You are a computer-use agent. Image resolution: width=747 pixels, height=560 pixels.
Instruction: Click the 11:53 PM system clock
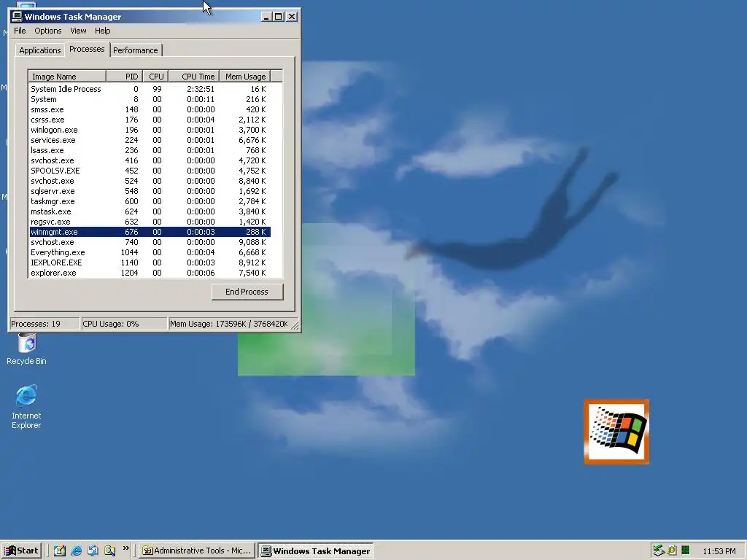[x=719, y=551]
